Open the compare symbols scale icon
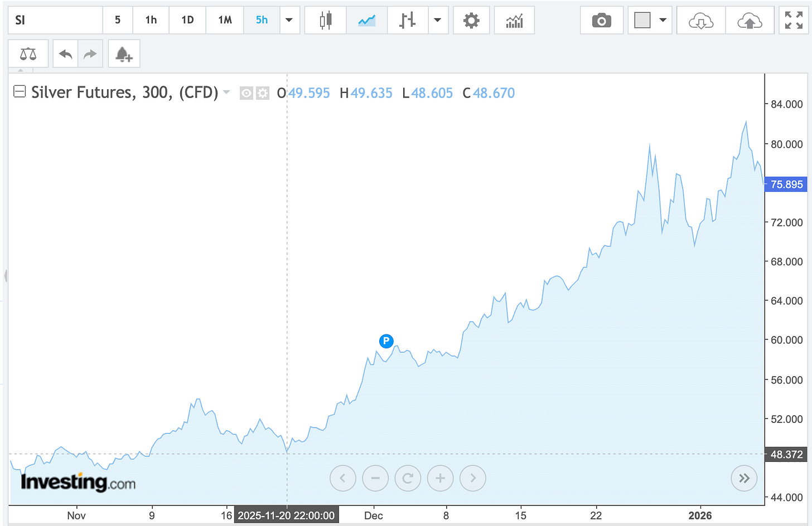The width and height of the screenshot is (812, 526). (28, 54)
